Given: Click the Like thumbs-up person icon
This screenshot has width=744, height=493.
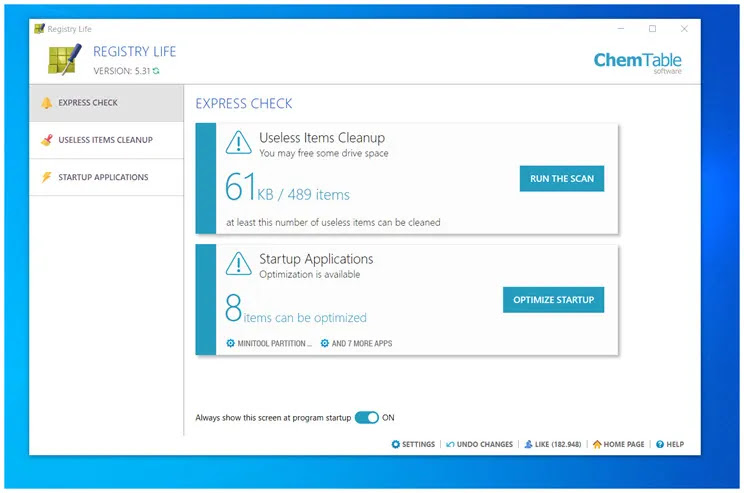Looking at the screenshot, I should (528, 444).
